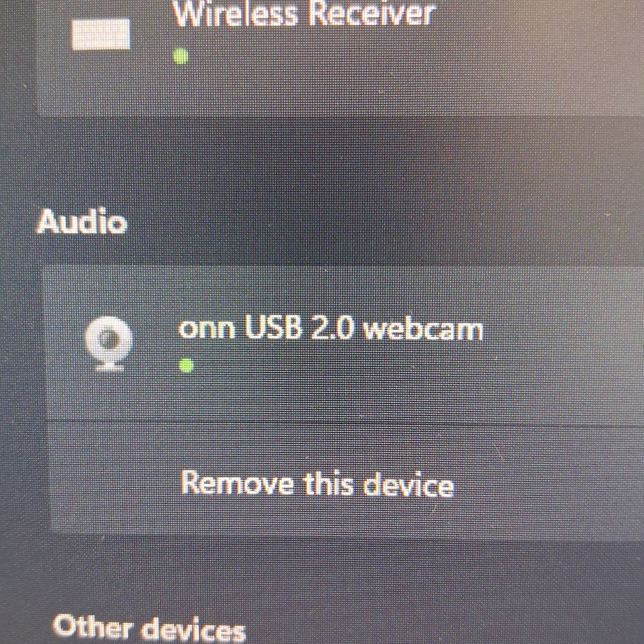The height and width of the screenshot is (644, 644).
Task: Select the Wireless Receiver device label
Action: click(303, 13)
